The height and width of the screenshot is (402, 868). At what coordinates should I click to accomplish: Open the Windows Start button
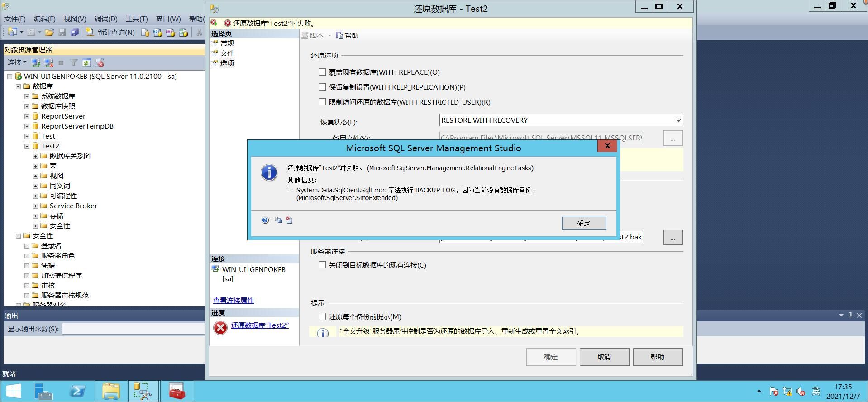13,391
